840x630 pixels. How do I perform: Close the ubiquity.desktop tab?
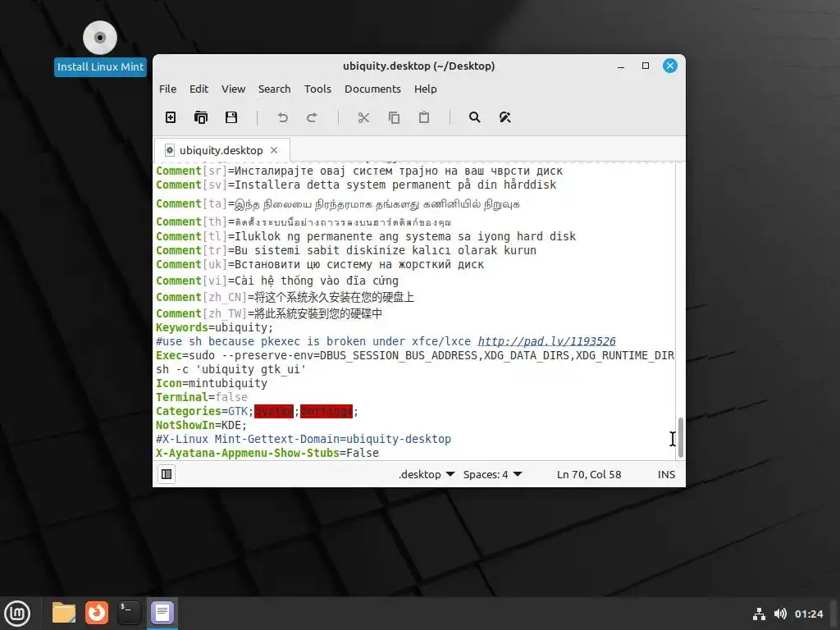[274, 151]
